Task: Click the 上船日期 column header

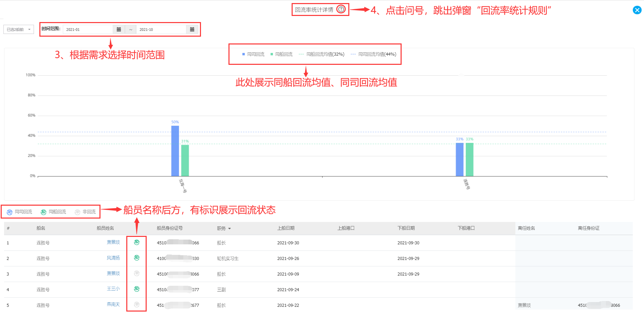Action: point(286,228)
